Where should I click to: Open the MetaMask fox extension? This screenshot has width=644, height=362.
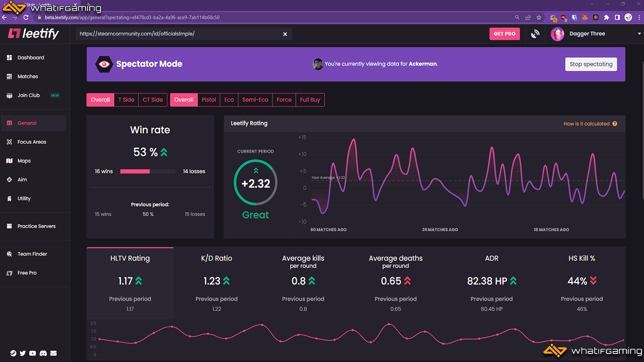(585, 17)
